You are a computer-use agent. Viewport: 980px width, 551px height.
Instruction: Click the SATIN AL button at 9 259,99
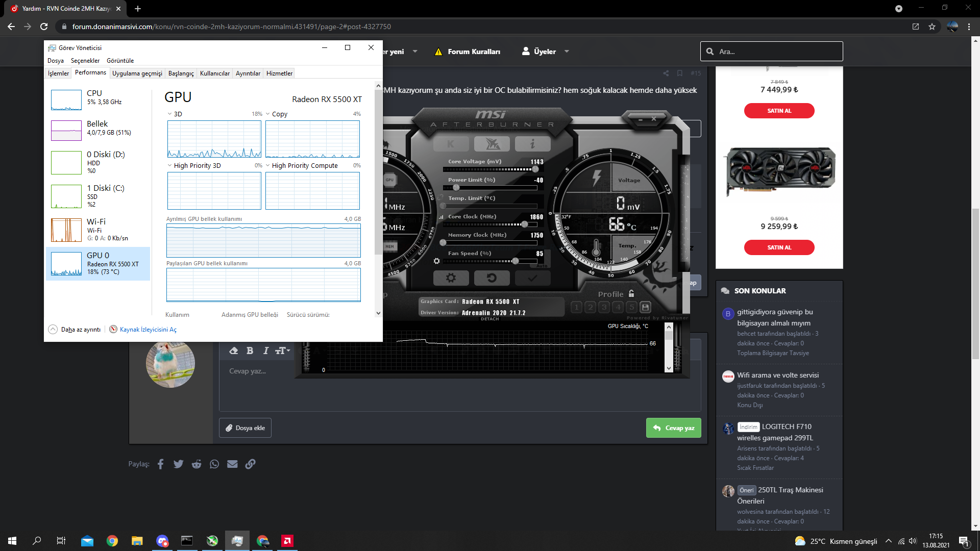[x=779, y=247]
